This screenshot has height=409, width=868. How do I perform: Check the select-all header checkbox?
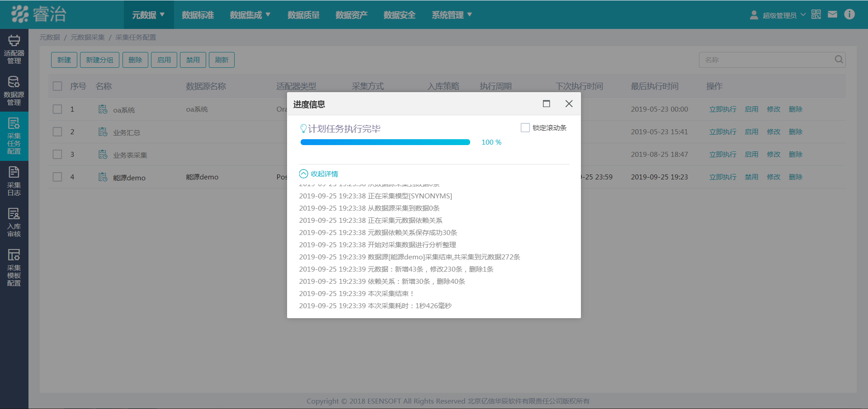coord(57,86)
